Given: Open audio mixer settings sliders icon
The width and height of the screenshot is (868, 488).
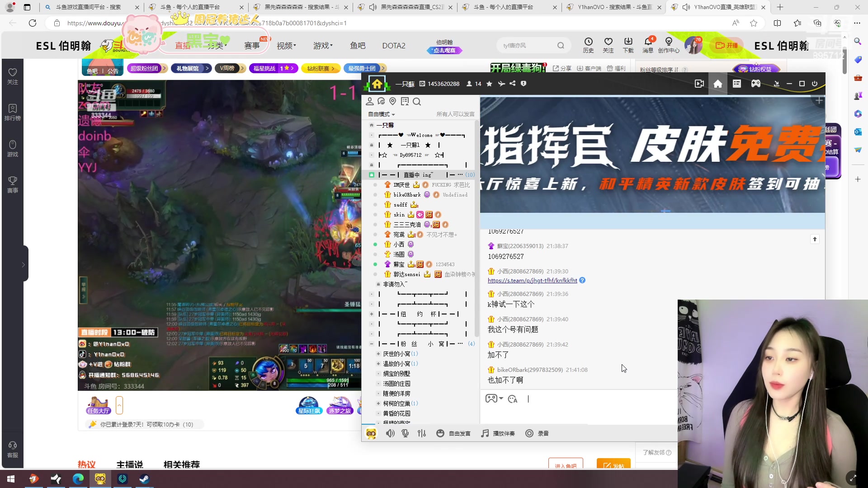Looking at the screenshot, I should click(422, 433).
